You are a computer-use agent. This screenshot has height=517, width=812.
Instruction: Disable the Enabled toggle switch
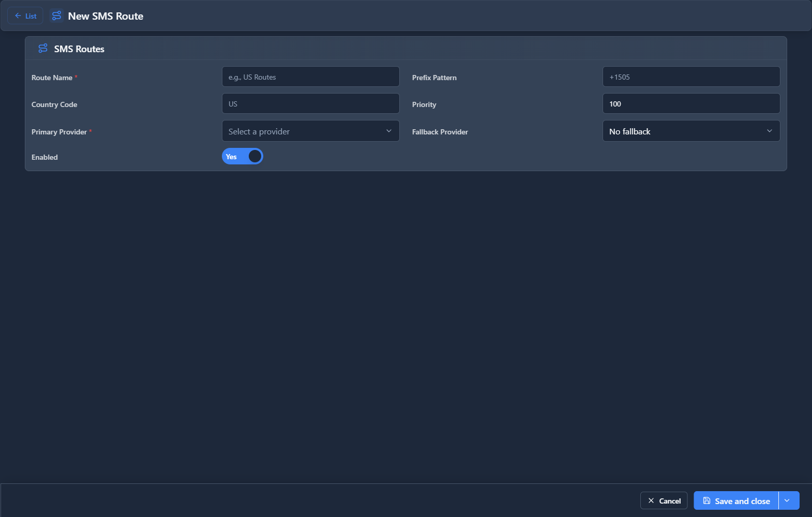[x=243, y=157]
